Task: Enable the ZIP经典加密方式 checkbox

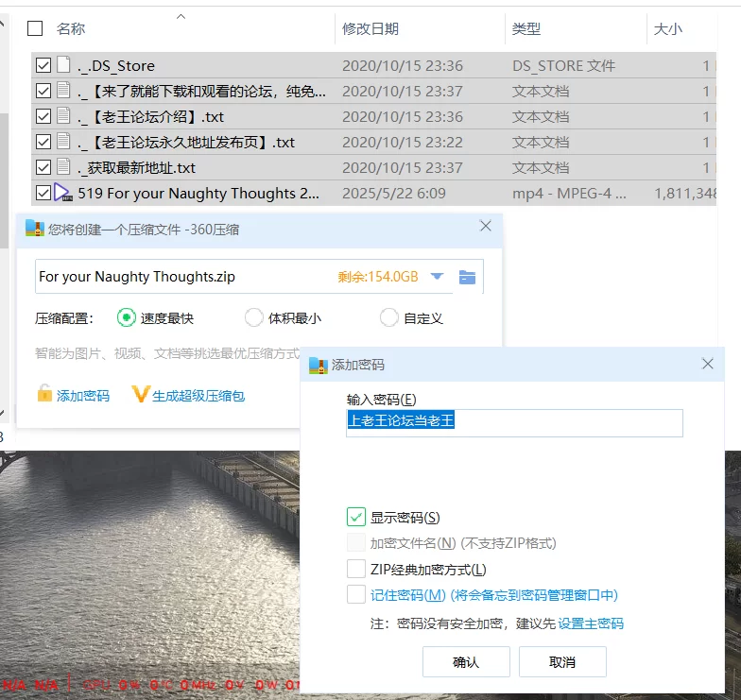Action: [356, 569]
